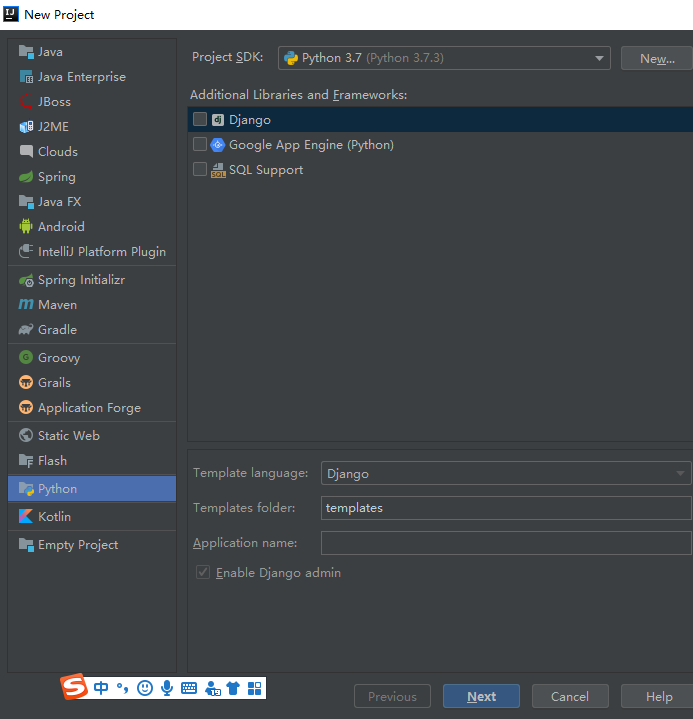Open the IME user account icon
Viewport: 693px width, 719px height.
(x=212, y=688)
